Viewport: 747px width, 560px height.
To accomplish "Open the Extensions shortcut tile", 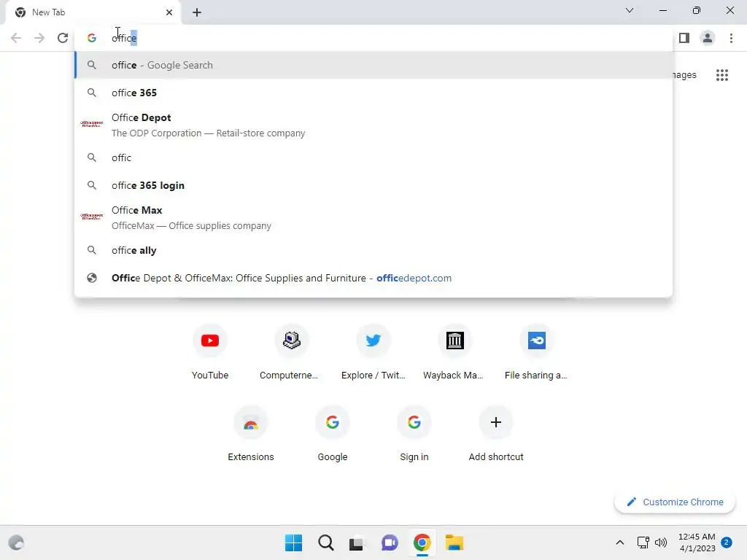I will pyautogui.click(x=251, y=434).
